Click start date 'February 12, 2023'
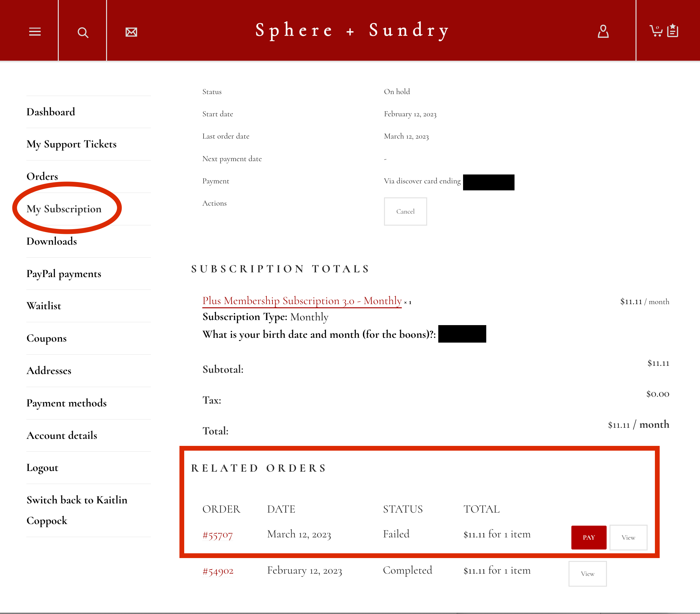The height and width of the screenshot is (614, 700). pyautogui.click(x=410, y=114)
